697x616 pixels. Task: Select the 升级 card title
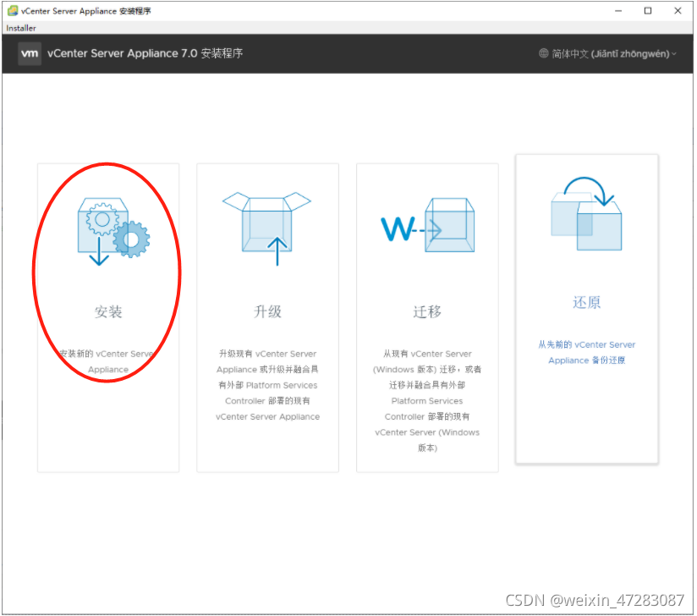[267, 311]
